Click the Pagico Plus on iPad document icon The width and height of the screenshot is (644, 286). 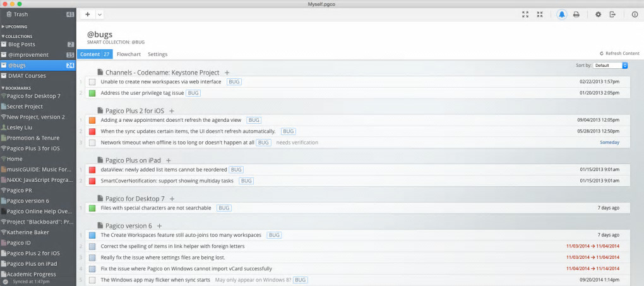100,160
